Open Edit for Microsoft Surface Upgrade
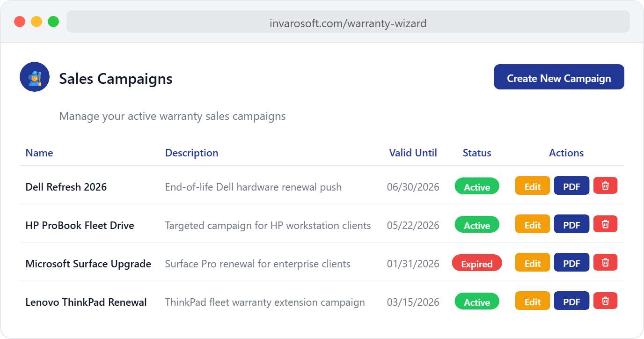The image size is (644, 339). [x=533, y=262]
